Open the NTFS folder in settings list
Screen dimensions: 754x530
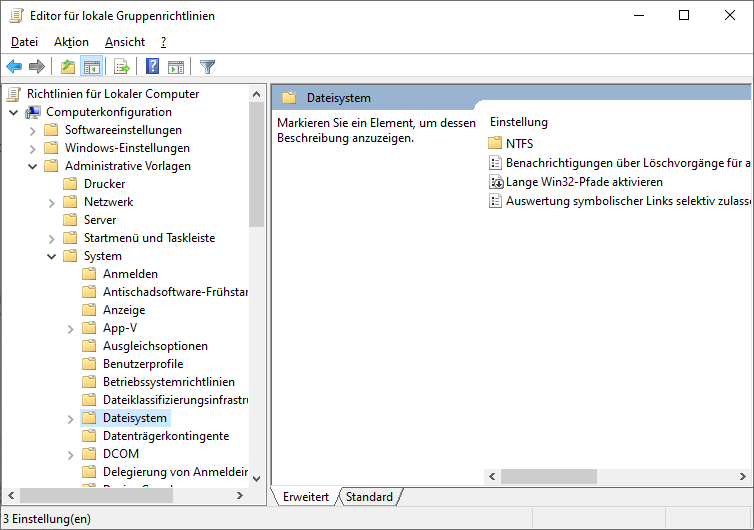(519, 144)
